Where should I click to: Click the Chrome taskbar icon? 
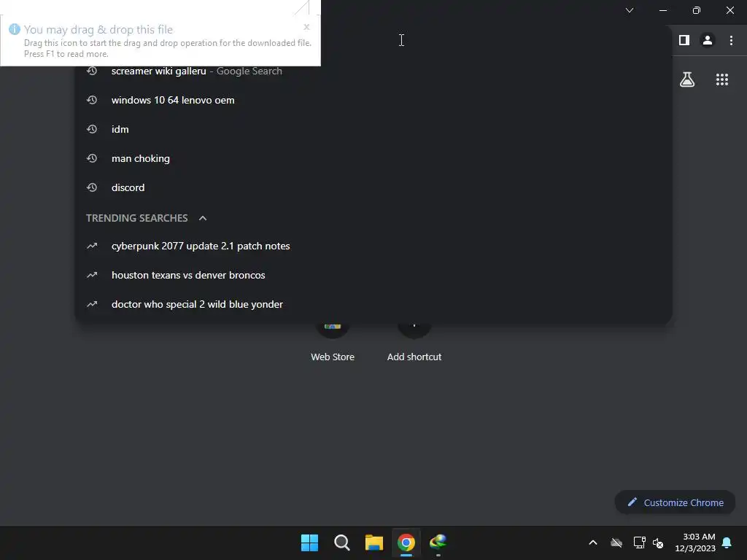406,542
